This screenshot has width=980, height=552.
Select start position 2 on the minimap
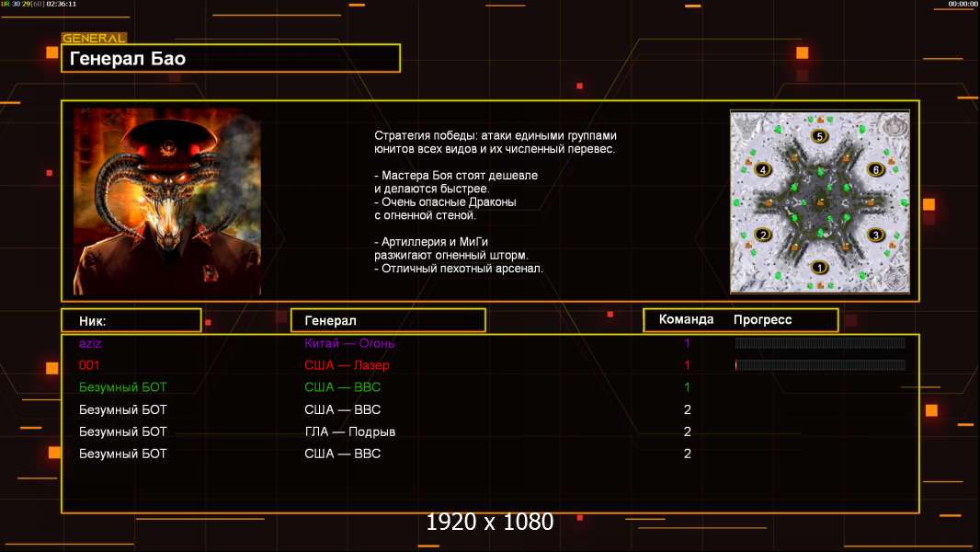coord(762,236)
